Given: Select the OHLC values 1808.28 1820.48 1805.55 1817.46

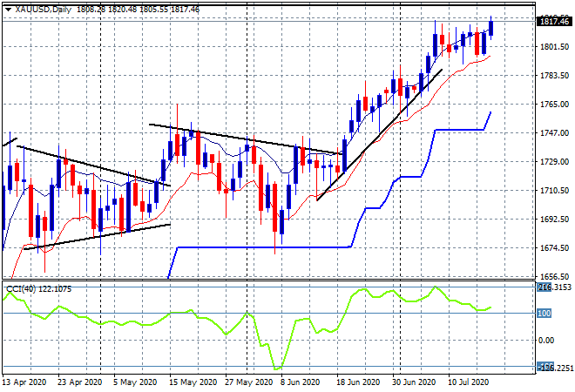Looking at the screenshot, I should [x=138, y=10].
